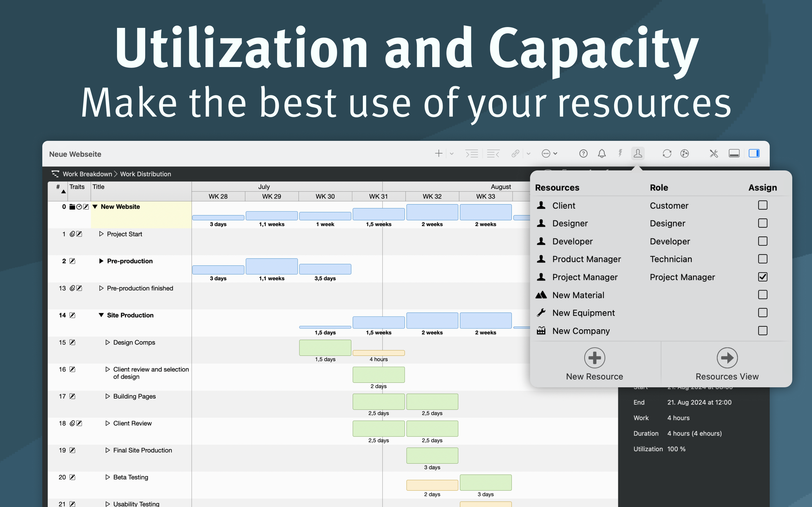Screen dimensions: 812x507
Task: Click Work Breakdown in the breadcrumb
Action: click(x=87, y=174)
